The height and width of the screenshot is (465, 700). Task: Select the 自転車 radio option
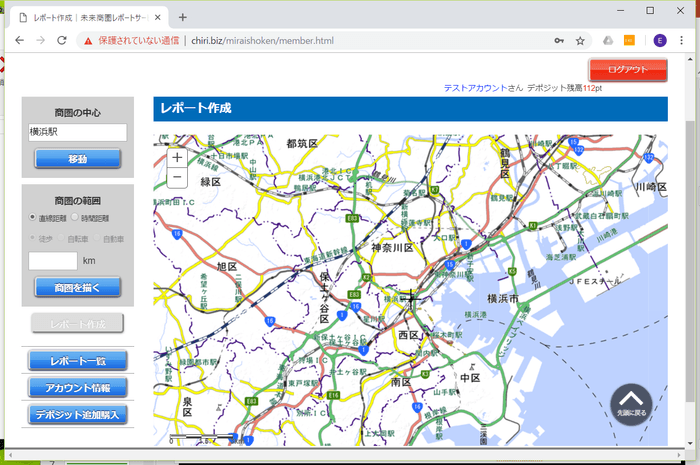point(61,238)
